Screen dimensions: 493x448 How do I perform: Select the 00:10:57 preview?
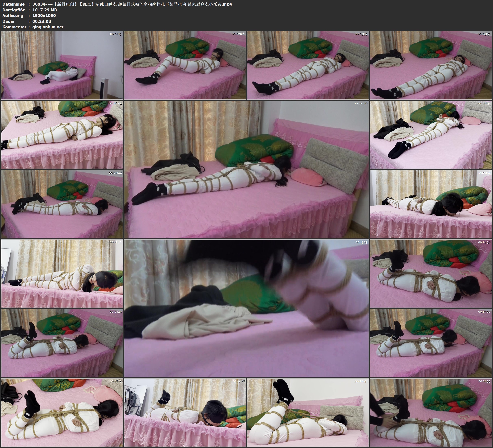pyautogui.click(x=431, y=204)
